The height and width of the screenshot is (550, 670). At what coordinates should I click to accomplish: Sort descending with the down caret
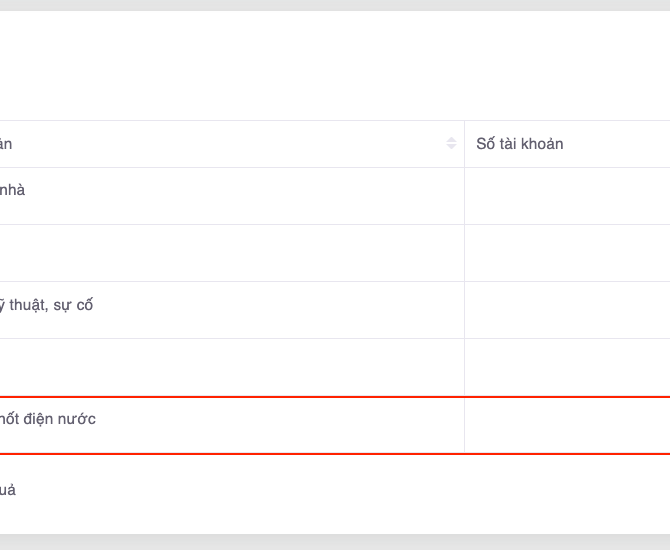point(451,148)
